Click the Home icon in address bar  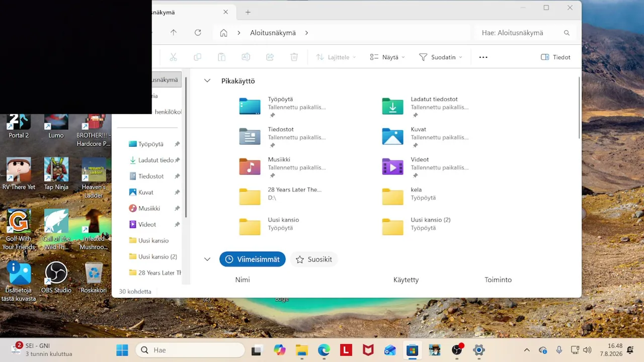click(224, 33)
